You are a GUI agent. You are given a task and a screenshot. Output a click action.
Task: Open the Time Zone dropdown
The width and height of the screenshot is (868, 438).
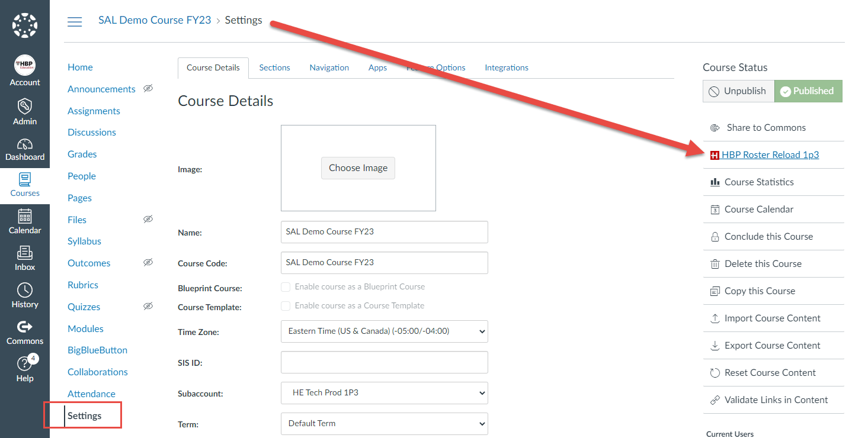384,331
